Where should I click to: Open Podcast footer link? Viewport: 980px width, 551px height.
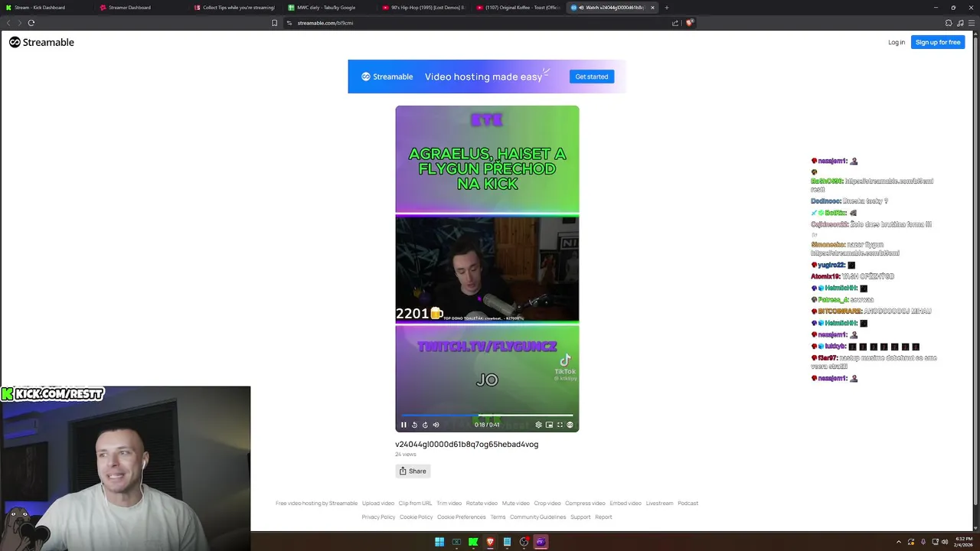pos(688,504)
